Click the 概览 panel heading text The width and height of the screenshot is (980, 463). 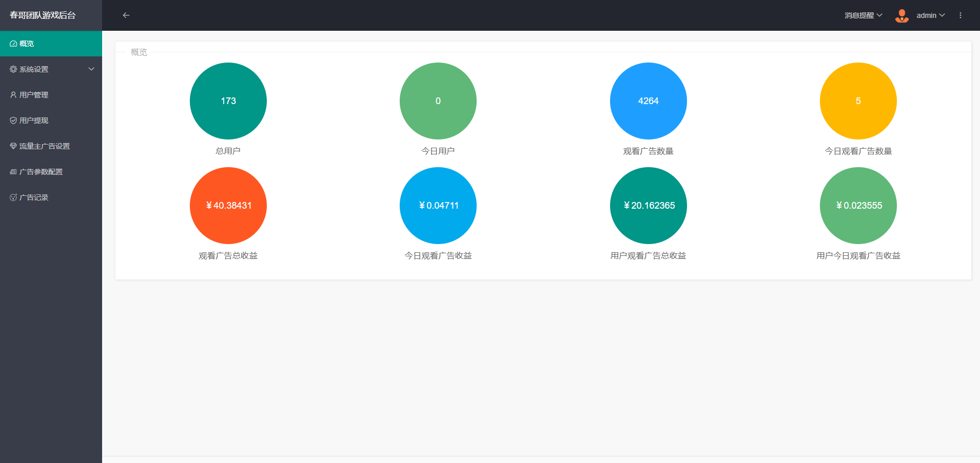(x=139, y=52)
